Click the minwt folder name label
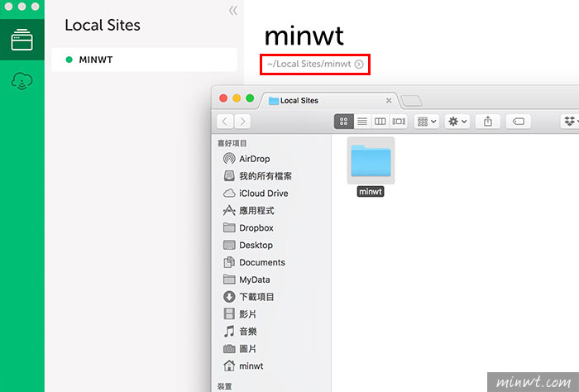Image resolution: width=579 pixels, height=392 pixels. click(371, 192)
